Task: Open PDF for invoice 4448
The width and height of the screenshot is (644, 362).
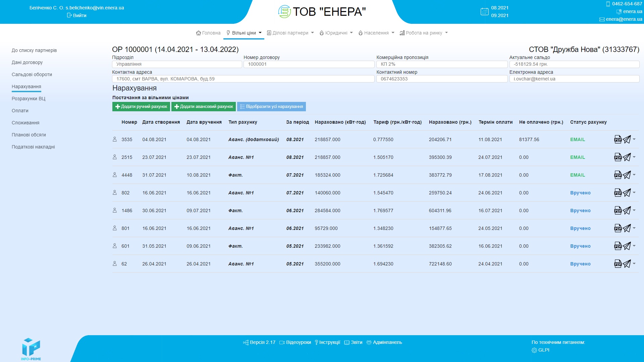Action: pyautogui.click(x=618, y=175)
